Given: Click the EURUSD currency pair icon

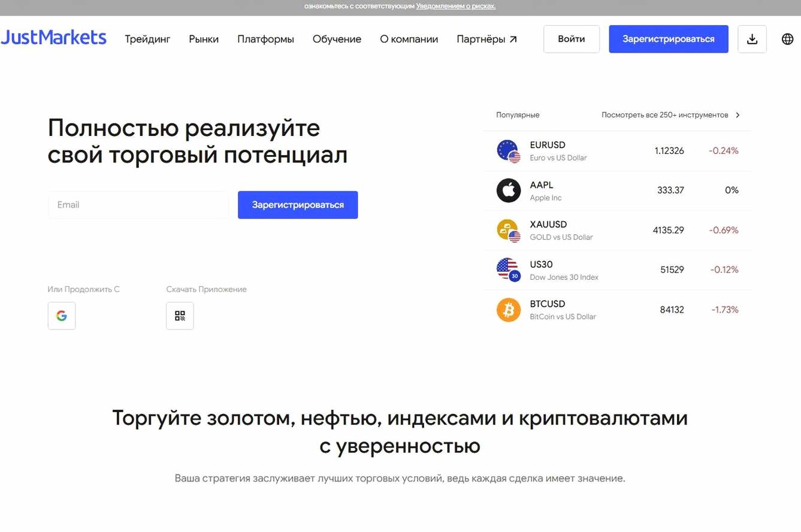Looking at the screenshot, I should pyautogui.click(x=509, y=151).
